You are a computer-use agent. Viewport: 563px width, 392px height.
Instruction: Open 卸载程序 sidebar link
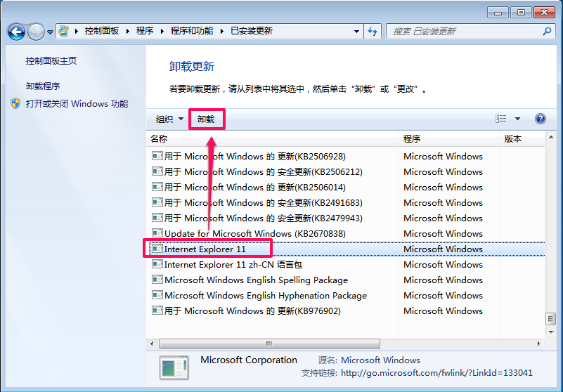tap(43, 86)
